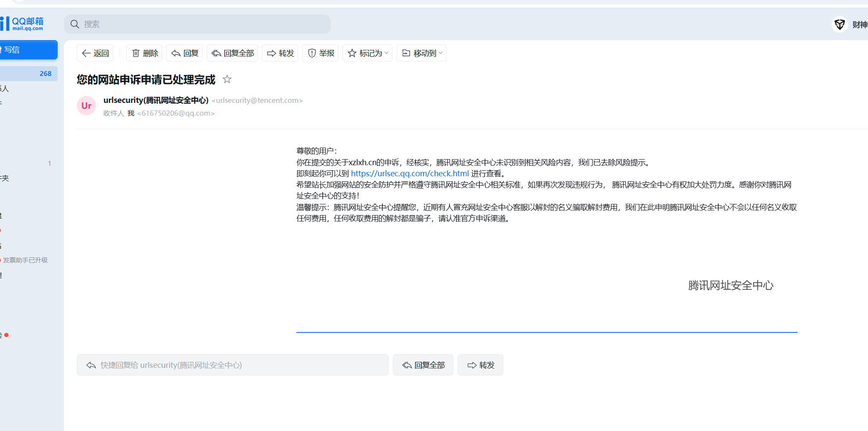Click the subject 您的网站申诉申请已处理完成
This screenshot has height=431, width=868.
[x=146, y=80]
